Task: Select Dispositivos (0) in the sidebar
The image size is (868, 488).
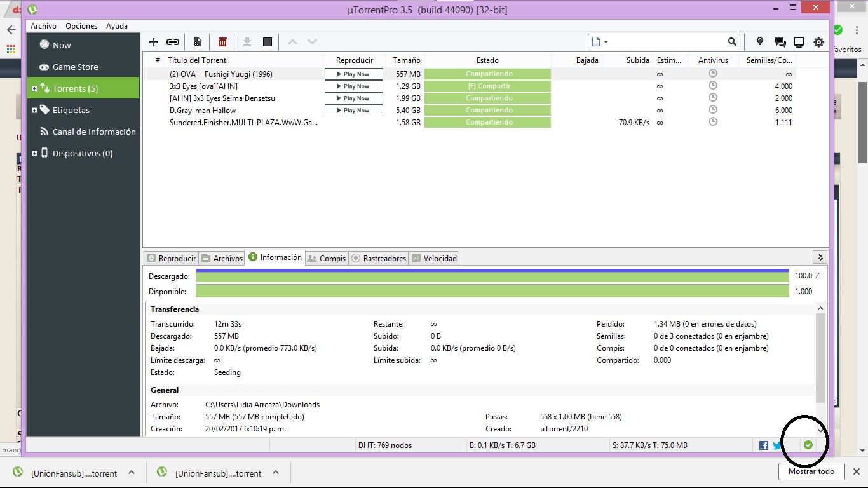Action: 84,153
